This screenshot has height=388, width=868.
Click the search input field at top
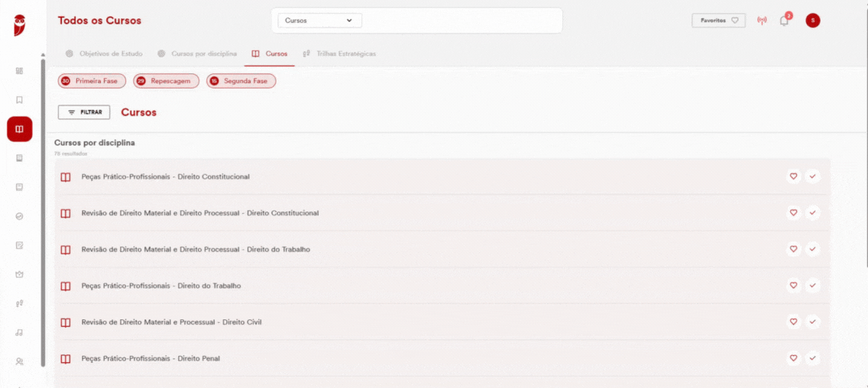[461, 21]
